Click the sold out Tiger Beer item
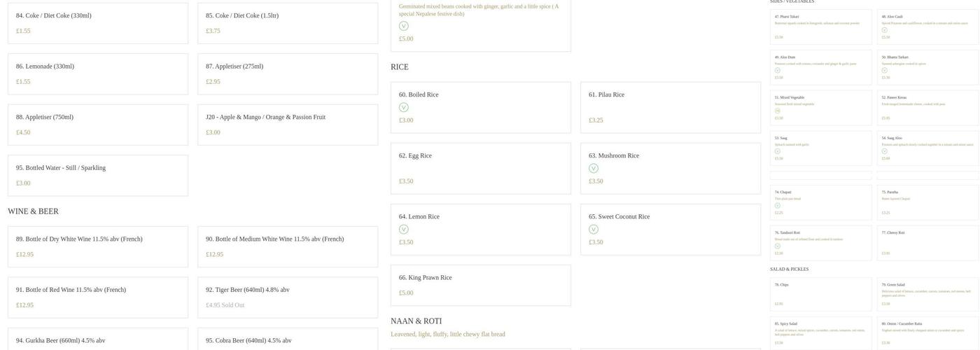The width and height of the screenshot is (980, 350). click(x=287, y=297)
